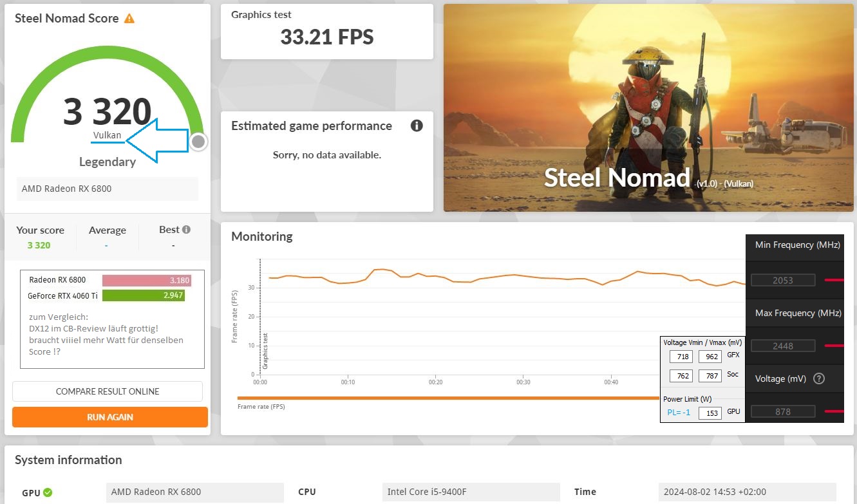The image size is (857, 504).
Task: Click COMPARE RESULT ONLINE button
Action: coord(108,391)
